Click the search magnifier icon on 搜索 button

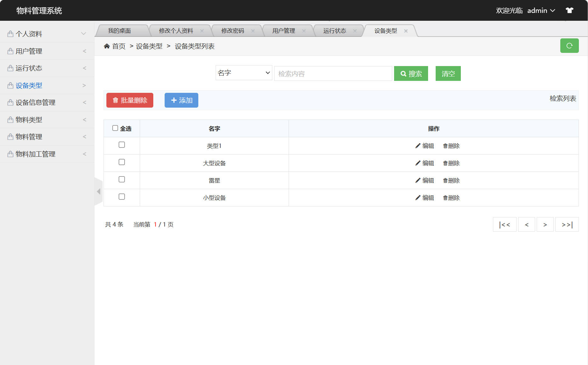(403, 73)
